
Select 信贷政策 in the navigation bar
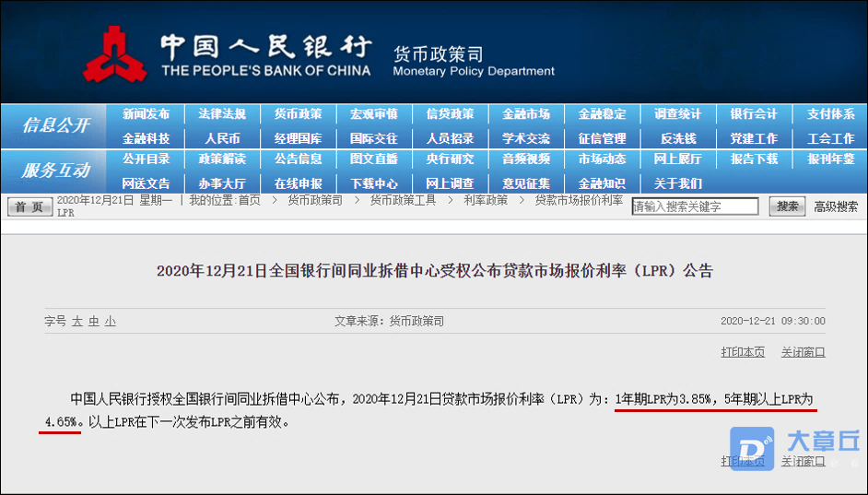tap(450, 114)
